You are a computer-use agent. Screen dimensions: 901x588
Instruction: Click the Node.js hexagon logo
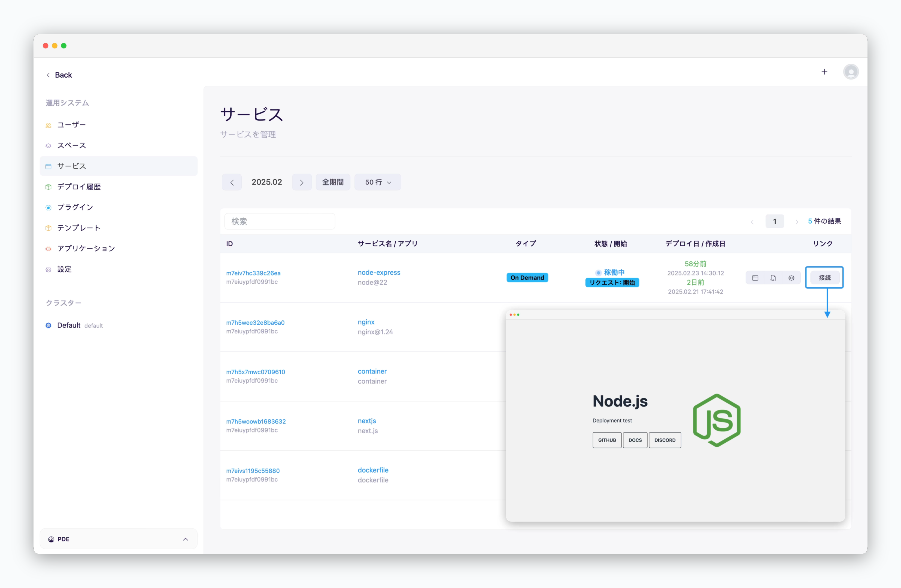point(717,420)
